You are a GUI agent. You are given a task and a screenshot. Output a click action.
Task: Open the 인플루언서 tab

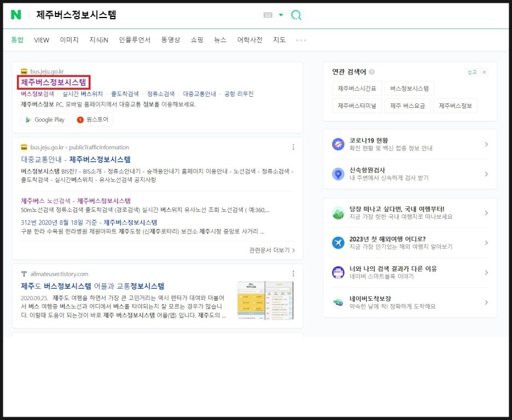point(135,40)
